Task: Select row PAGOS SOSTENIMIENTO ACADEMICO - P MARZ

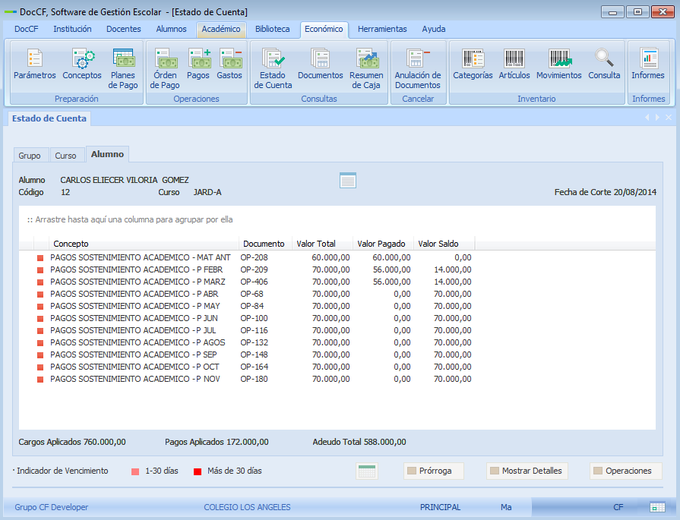Action: pos(247,282)
